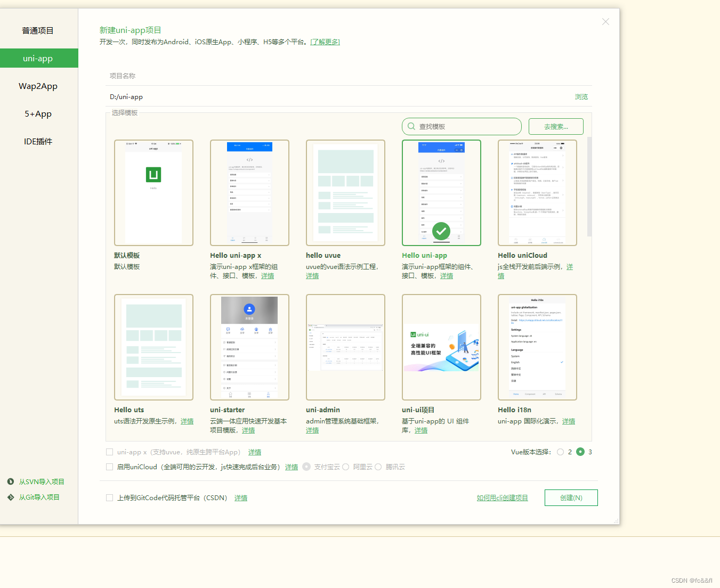
Task: Click the 创建(N) button
Action: coord(571,497)
